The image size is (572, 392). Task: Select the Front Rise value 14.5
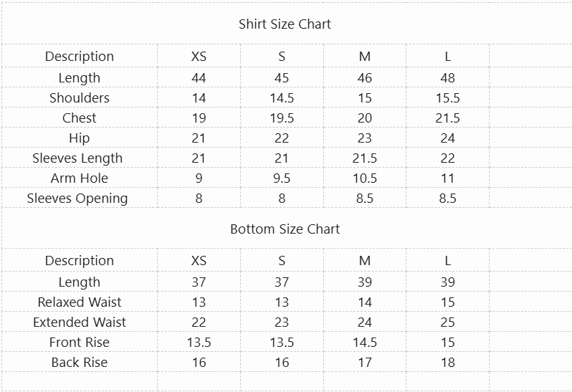pyautogui.click(x=365, y=343)
